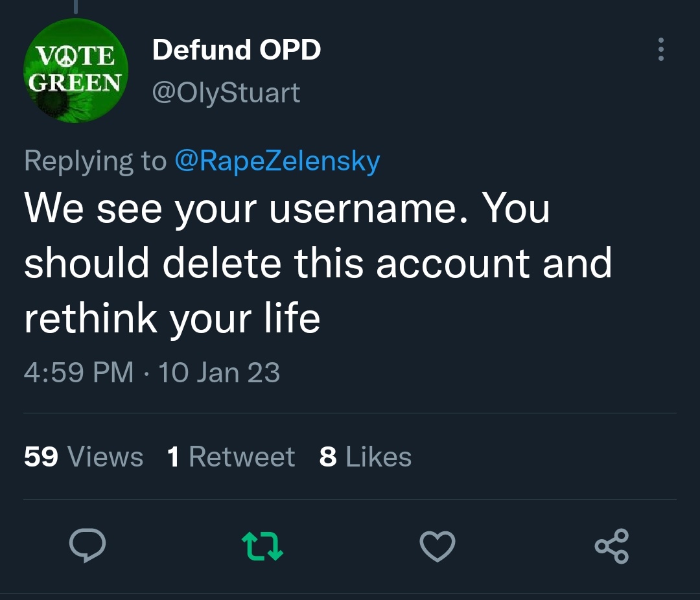Like the tweet with the heart icon

[x=437, y=546]
